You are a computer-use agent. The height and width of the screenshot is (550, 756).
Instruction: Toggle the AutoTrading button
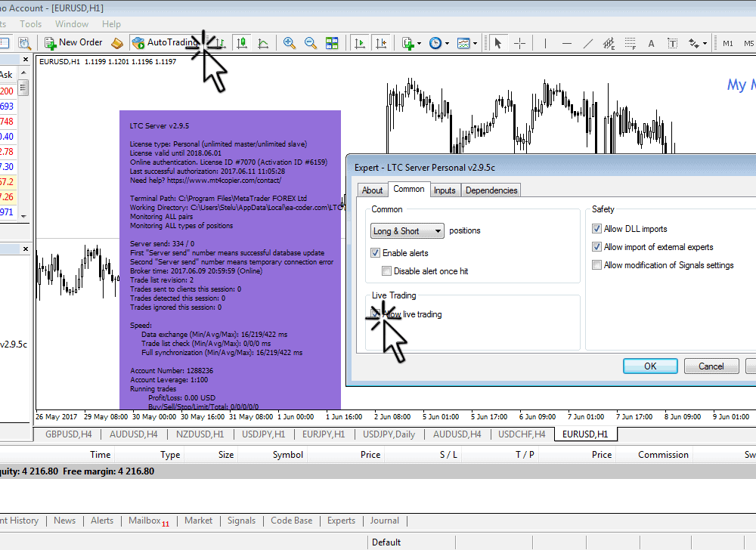tap(166, 43)
